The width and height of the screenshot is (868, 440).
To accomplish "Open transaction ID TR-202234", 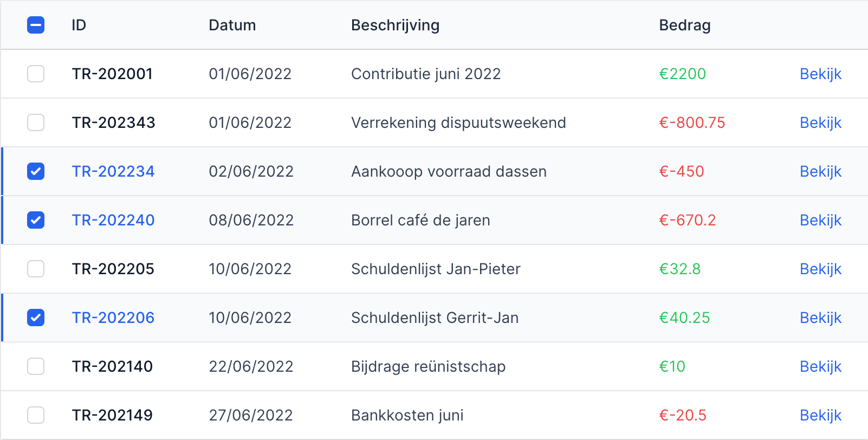I will (x=113, y=171).
